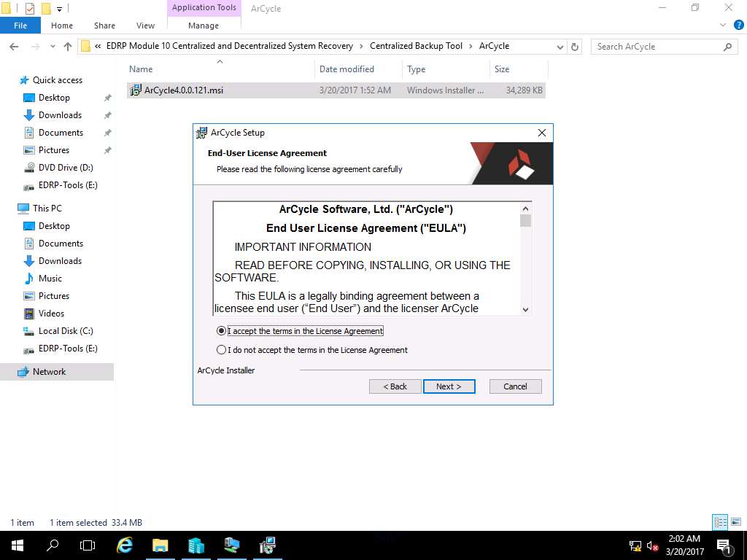Select the ArCycle4.0.0.121.msi file
This screenshot has height=560, width=747.
click(336, 90)
